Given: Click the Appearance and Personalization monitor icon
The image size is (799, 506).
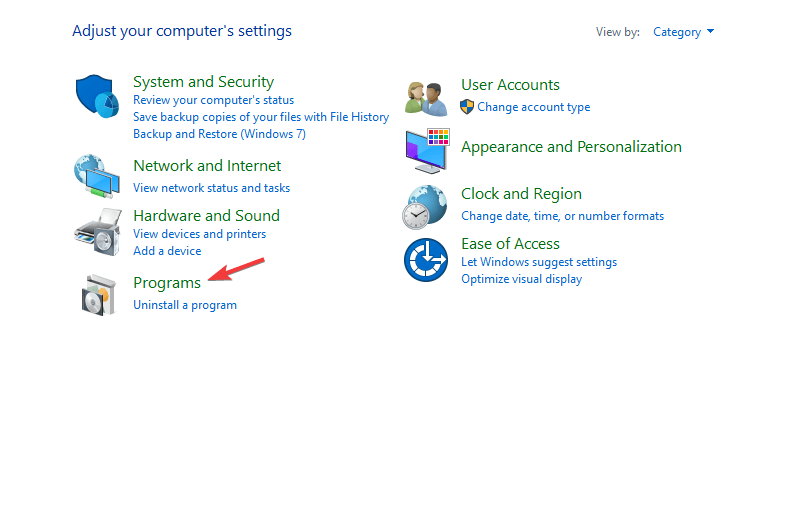Looking at the screenshot, I should pos(428,151).
